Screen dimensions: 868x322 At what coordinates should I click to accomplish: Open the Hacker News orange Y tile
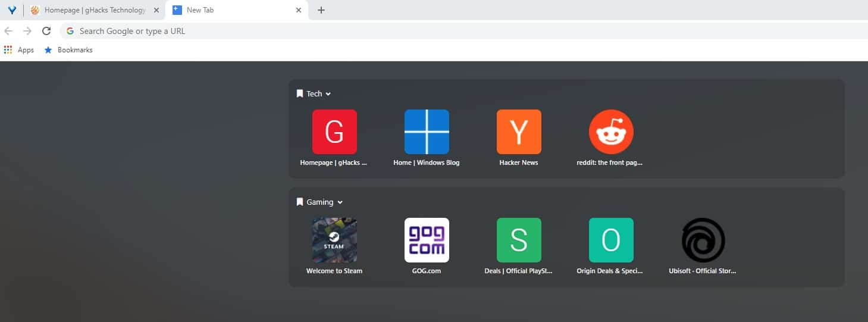click(519, 132)
